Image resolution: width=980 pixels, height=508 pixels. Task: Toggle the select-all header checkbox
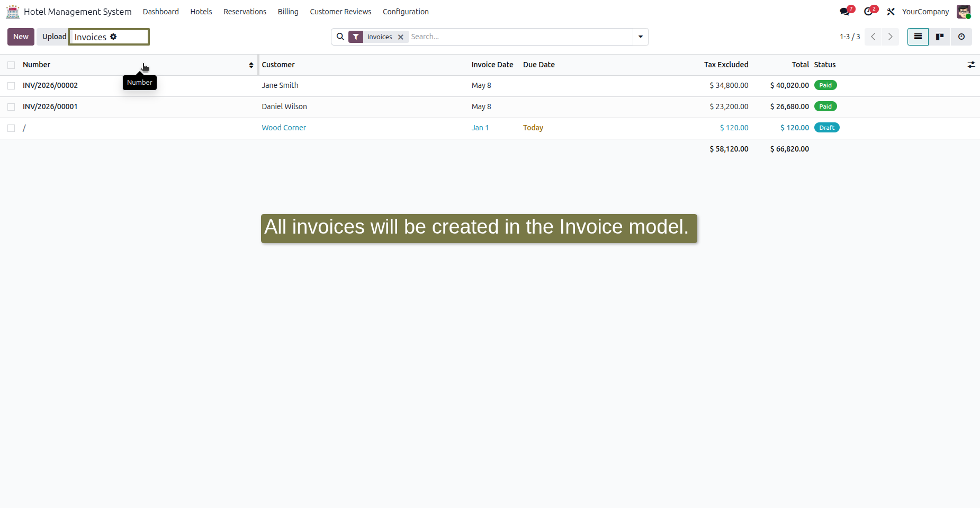click(x=11, y=65)
